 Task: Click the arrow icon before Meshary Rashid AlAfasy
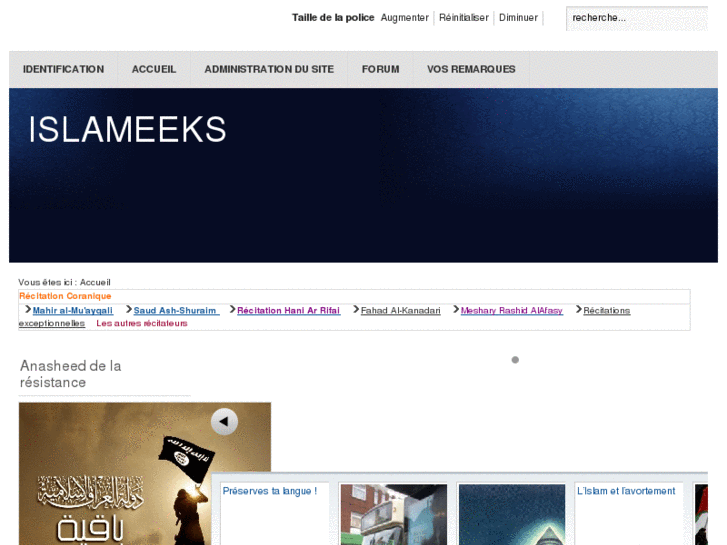coord(456,309)
